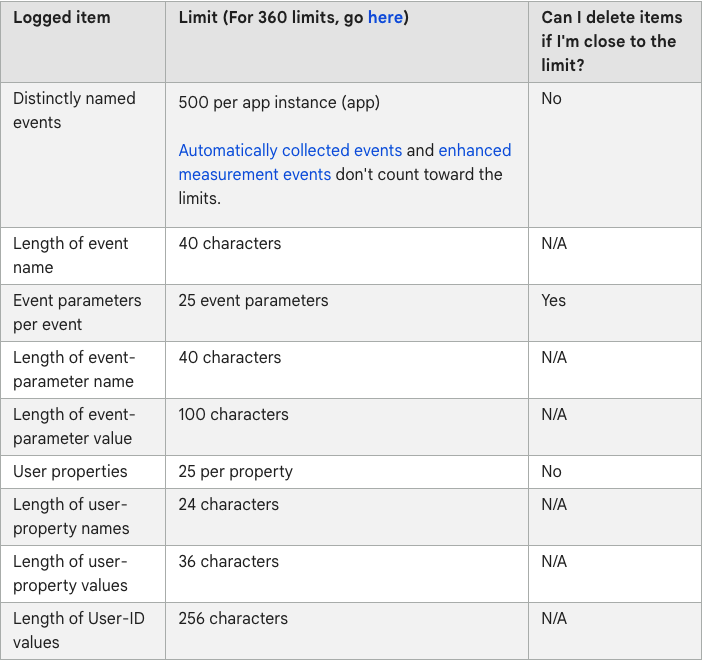
Task: Open the "Automatically collected events" link
Action: click(290, 151)
